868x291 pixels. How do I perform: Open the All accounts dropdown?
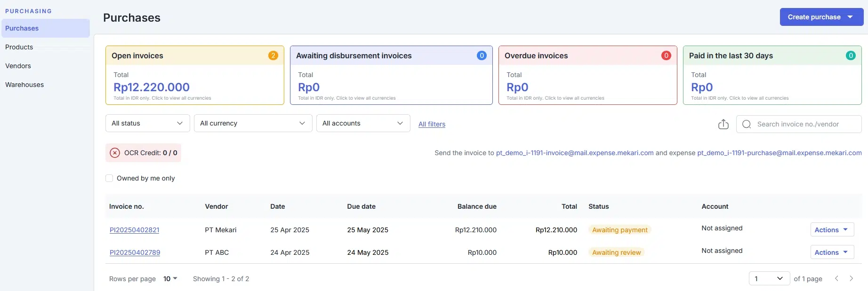pyautogui.click(x=363, y=123)
